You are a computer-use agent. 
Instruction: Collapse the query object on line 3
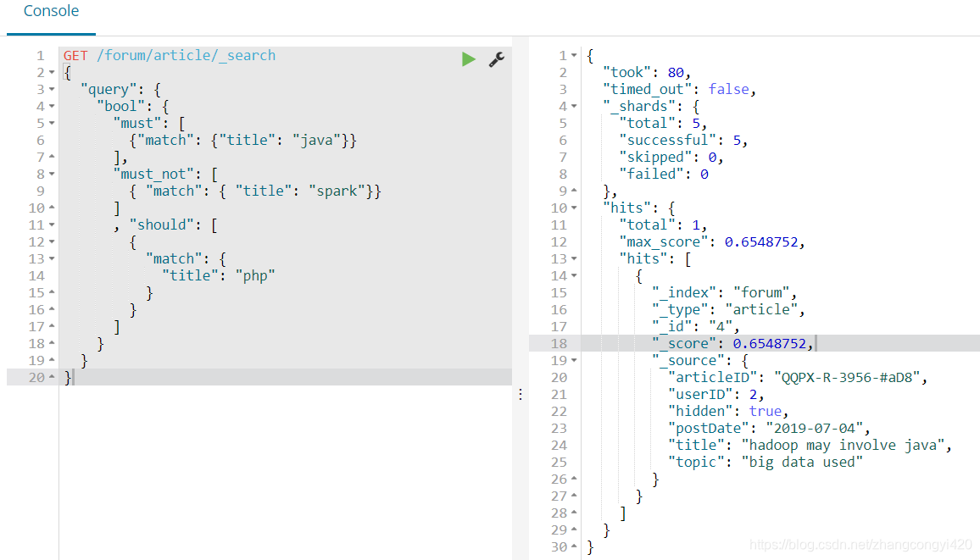click(x=53, y=89)
